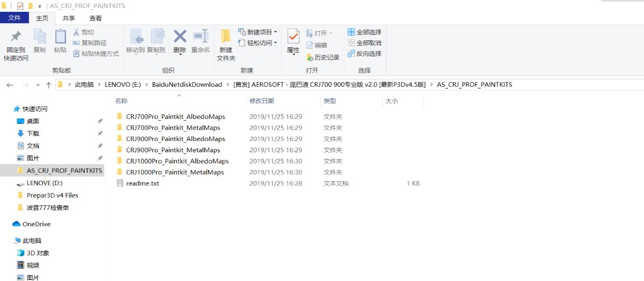Open Prepar3D v4 Files in sidebar

point(53,195)
